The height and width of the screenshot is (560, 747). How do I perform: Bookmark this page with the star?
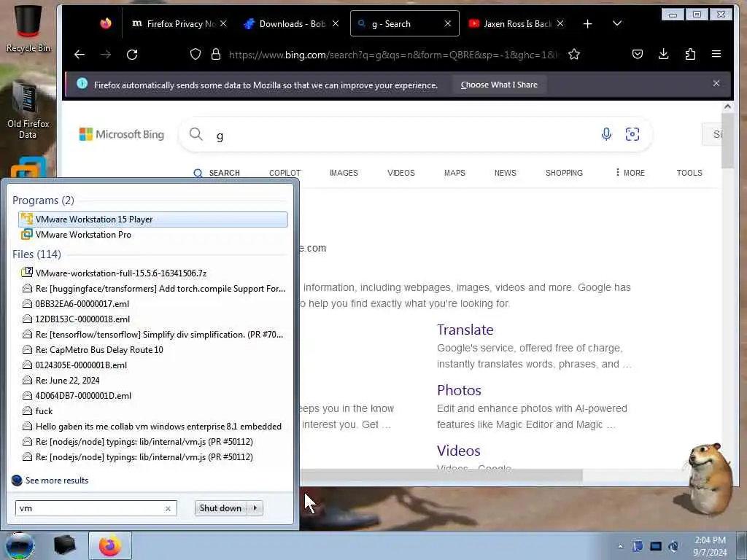[574, 54]
